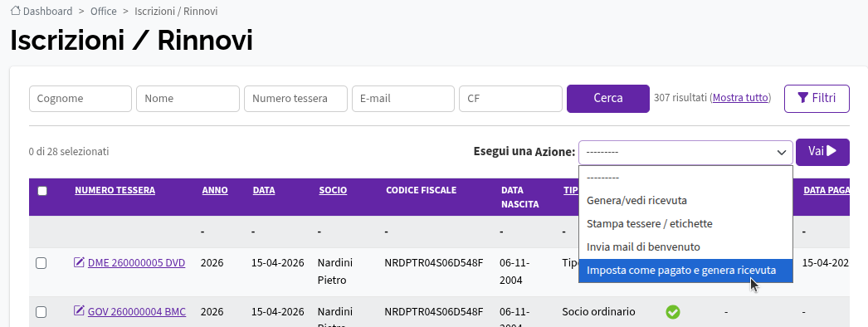The width and height of the screenshot is (868, 327).
Task: Click the DATA NASCITA column header
Action: pyautogui.click(x=519, y=197)
